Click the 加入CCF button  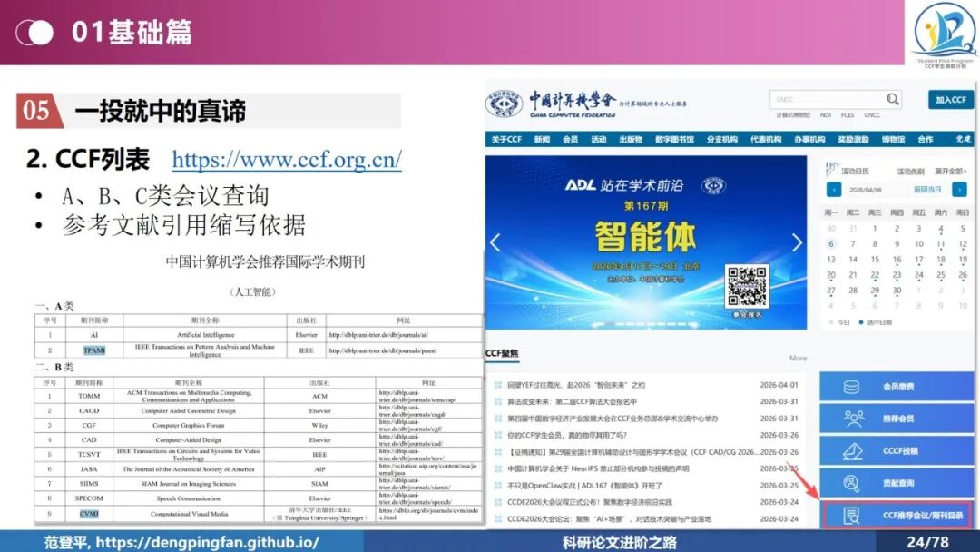[951, 99]
